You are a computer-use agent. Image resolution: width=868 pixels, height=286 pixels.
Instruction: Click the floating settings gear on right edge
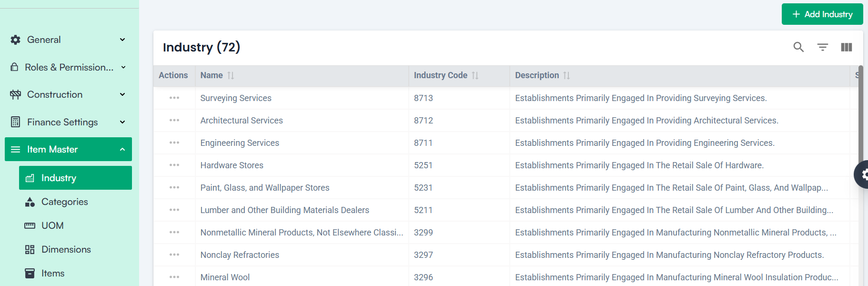pyautogui.click(x=862, y=174)
